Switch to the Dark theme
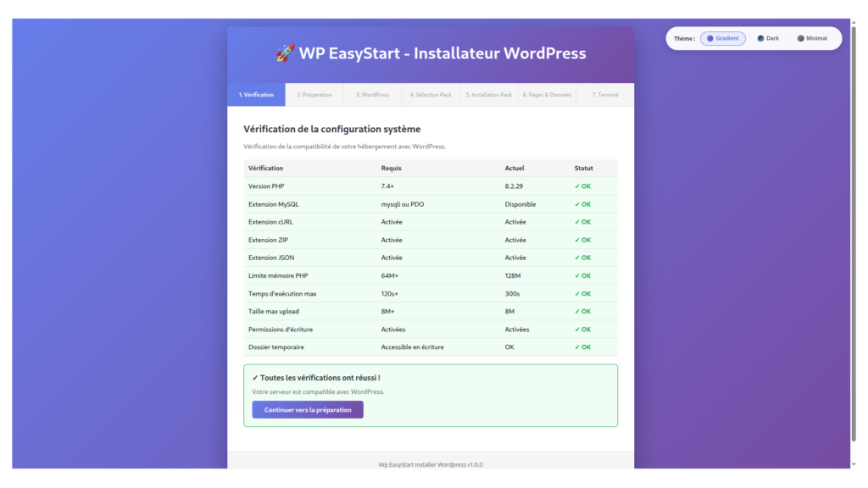The height and width of the screenshot is (488, 868). pos(768,38)
